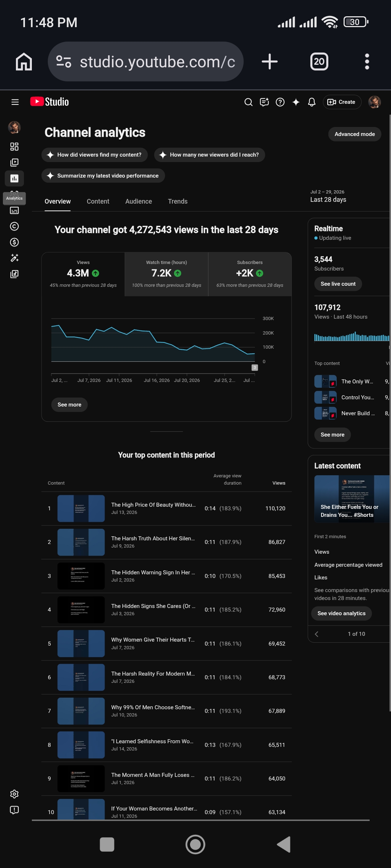Screen dimensions: 391x868
Task: Open Content icon in sidebar
Action: click(14, 162)
